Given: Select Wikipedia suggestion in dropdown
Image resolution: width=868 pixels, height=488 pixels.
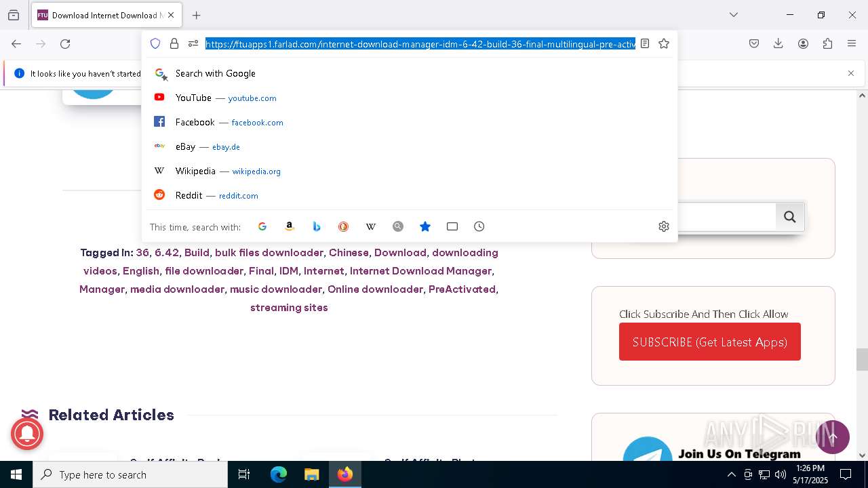Looking at the screenshot, I should click(410, 171).
